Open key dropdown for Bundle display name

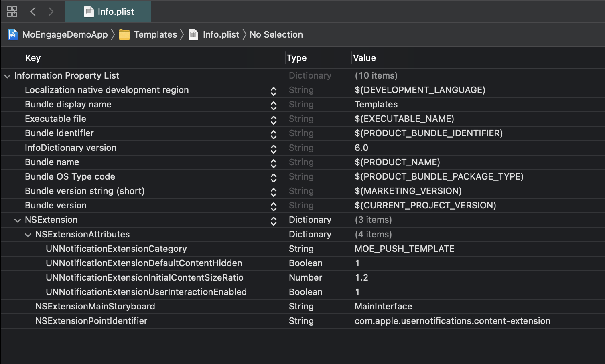[x=273, y=105]
